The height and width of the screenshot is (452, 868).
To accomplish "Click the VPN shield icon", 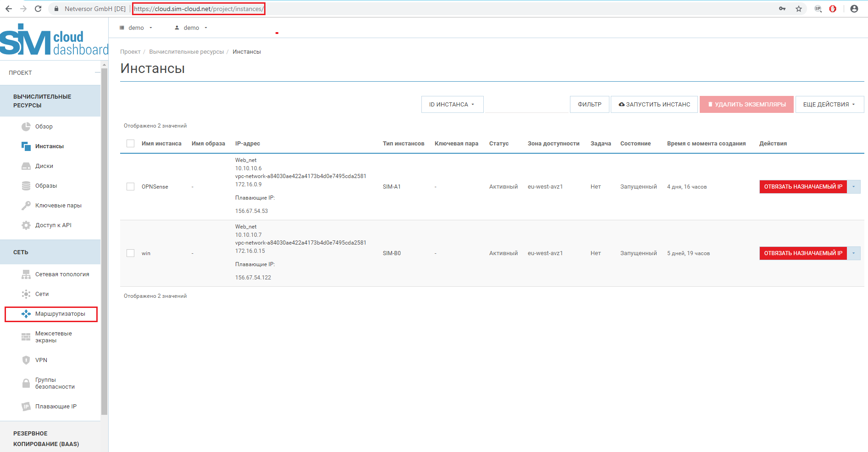I will [x=26, y=360].
